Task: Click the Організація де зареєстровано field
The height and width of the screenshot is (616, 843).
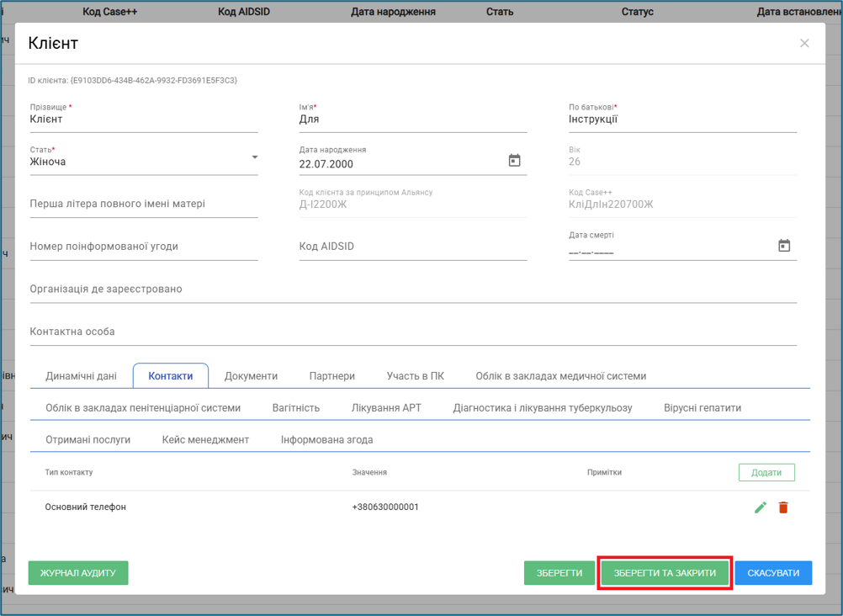Action: coord(413,289)
